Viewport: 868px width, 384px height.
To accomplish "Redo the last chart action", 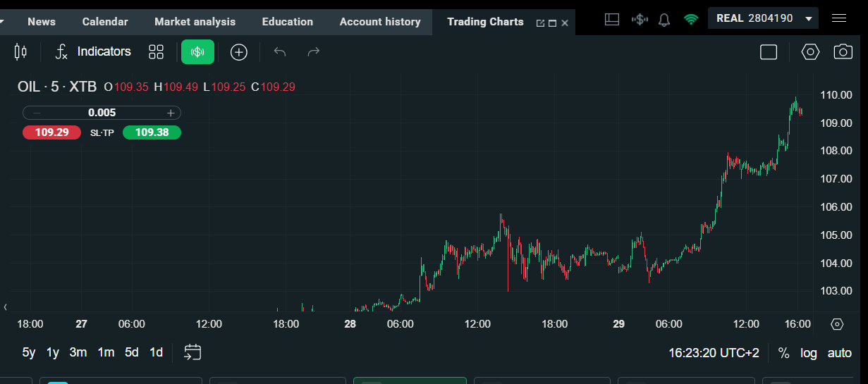I will (x=314, y=51).
